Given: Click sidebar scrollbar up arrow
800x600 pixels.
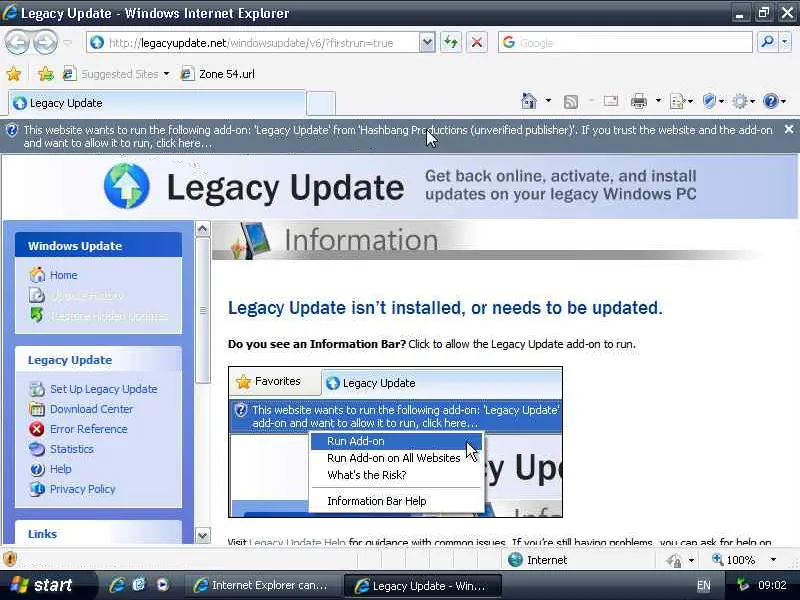Looking at the screenshot, I should [x=203, y=229].
